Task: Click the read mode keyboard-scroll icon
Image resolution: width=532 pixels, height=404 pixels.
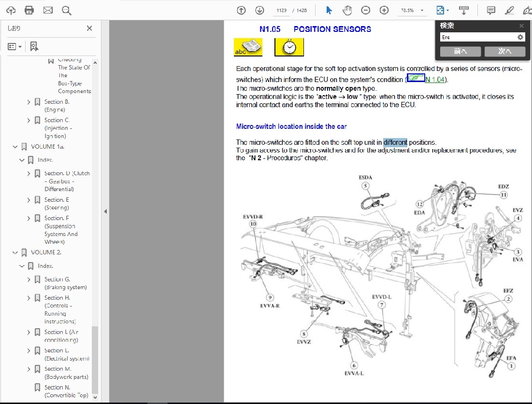Action: click(x=463, y=11)
